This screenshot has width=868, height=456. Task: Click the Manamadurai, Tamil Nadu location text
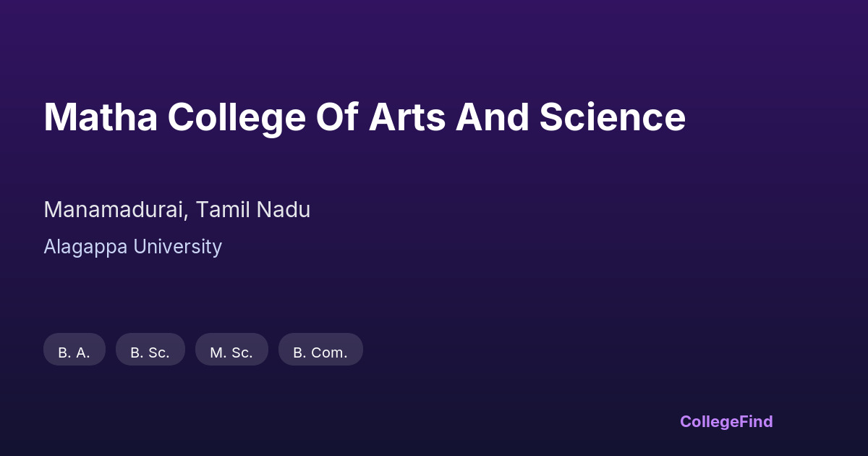coord(176,210)
